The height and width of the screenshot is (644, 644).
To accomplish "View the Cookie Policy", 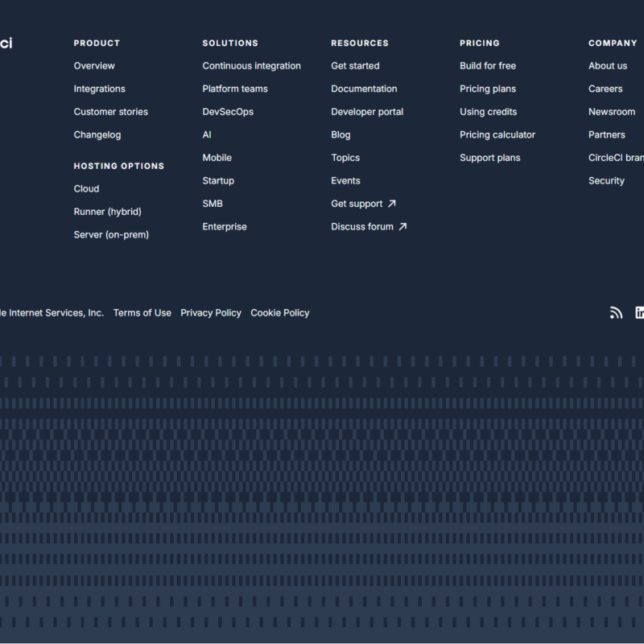I will 279,313.
